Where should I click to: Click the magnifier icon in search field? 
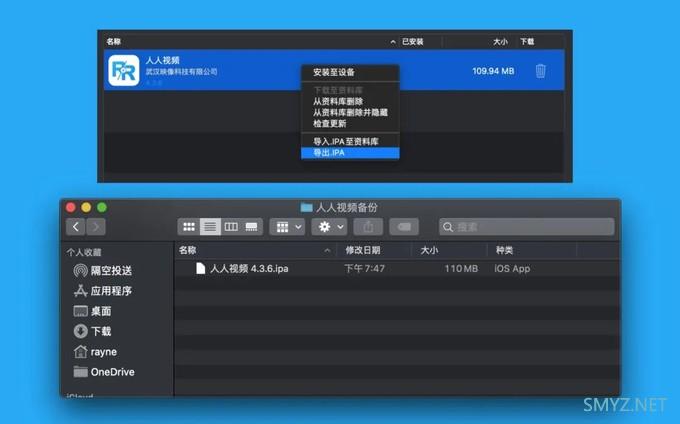[x=448, y=227]
